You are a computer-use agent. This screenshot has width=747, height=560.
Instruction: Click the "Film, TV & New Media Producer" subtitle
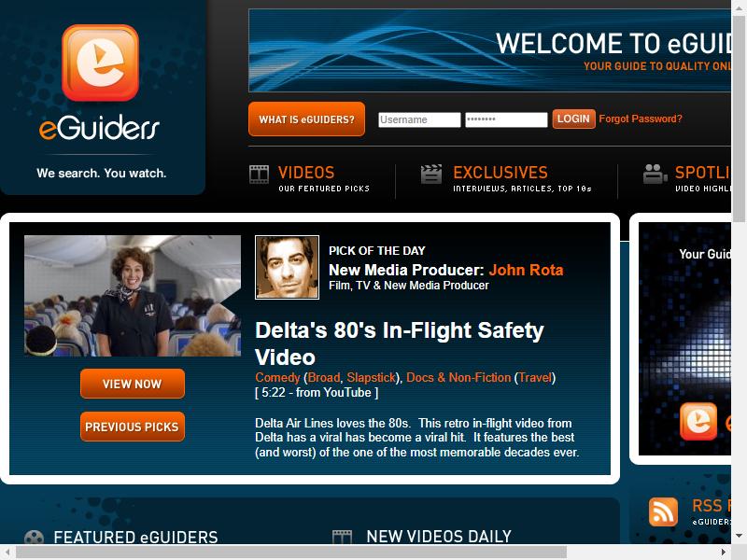tap(409, 286)
